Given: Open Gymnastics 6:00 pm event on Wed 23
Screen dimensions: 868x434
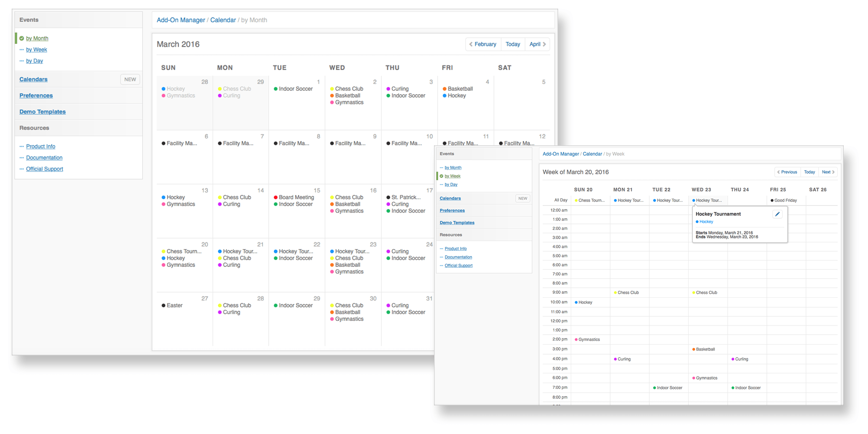Looking at the screenshot, I should pyautogui.click(x=705, y=378).
